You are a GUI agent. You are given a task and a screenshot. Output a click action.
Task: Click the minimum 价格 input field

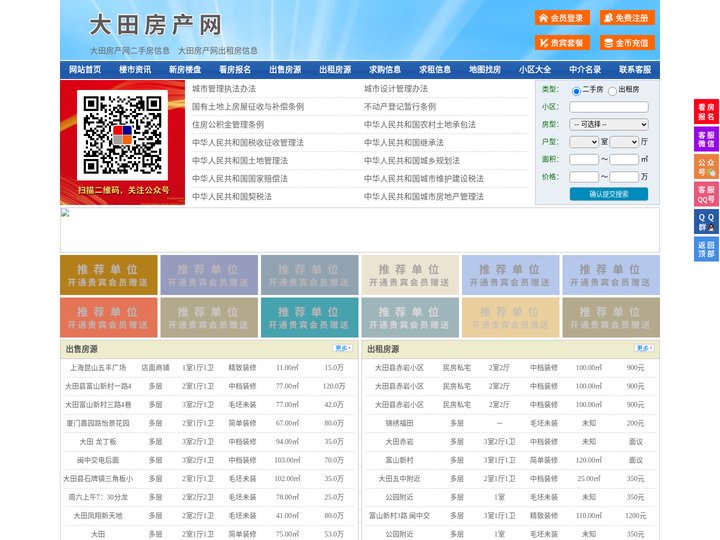coord(584,177)
